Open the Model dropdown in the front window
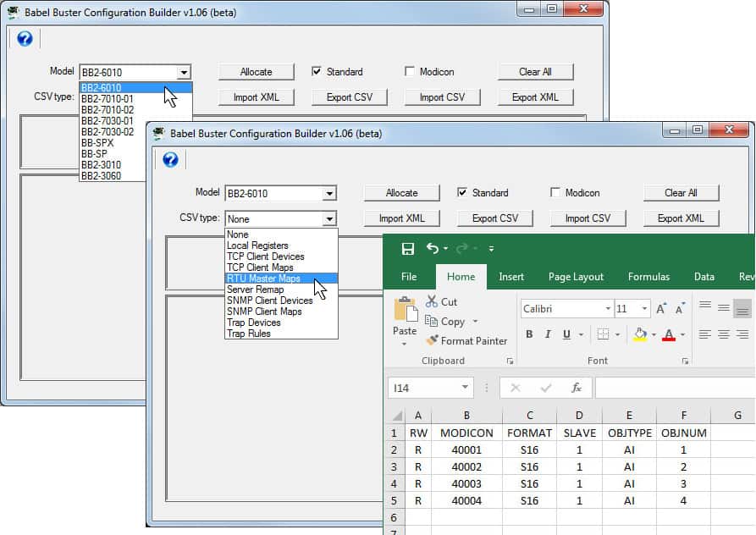Screen dimensions: 756x535 (x=331, y=193)
